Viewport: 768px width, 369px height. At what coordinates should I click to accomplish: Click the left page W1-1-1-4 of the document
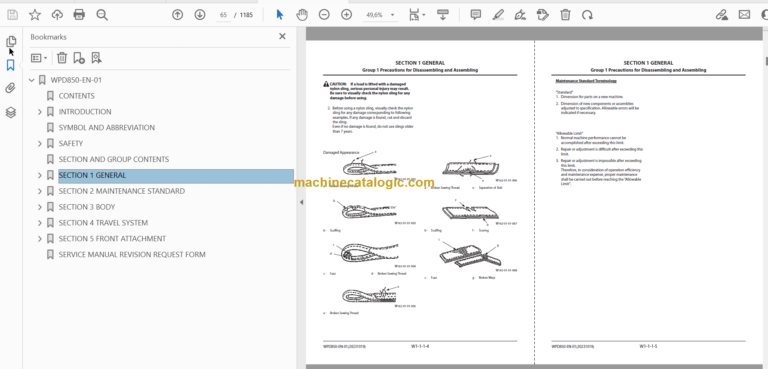point(420,202)
